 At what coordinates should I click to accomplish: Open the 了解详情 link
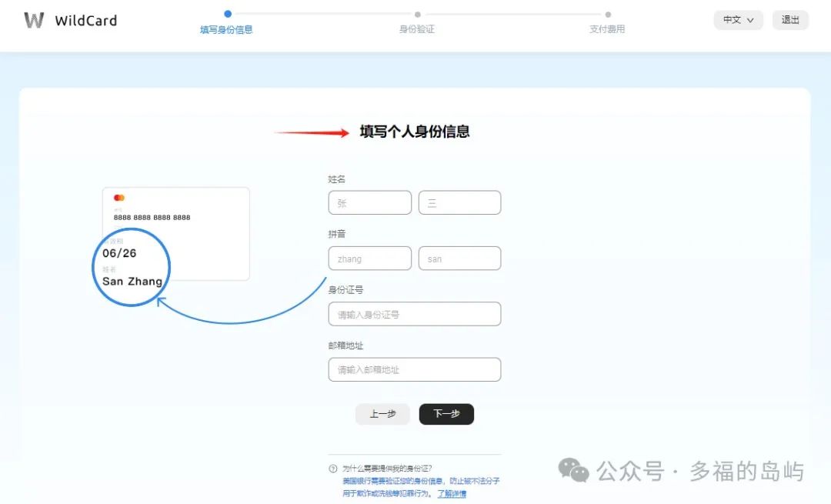(452, 493)
